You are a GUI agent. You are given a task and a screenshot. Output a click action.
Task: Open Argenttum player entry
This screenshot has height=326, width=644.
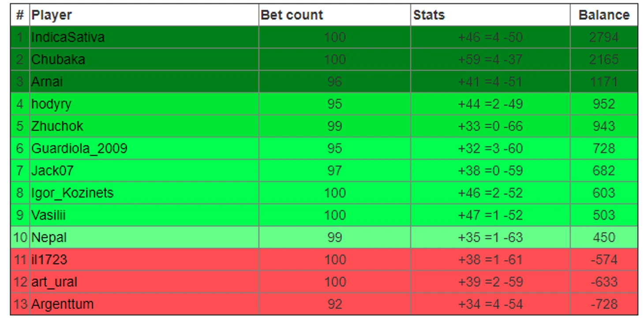[62, 304]
